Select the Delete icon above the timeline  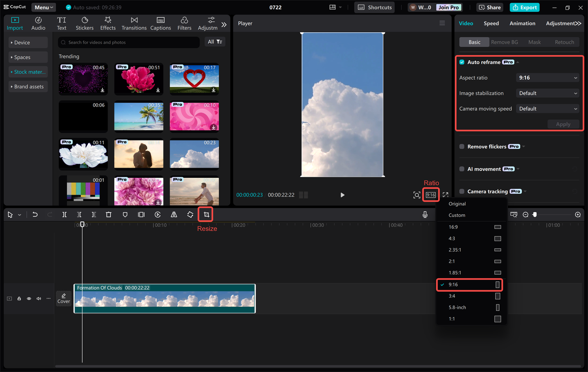point(108,214)
